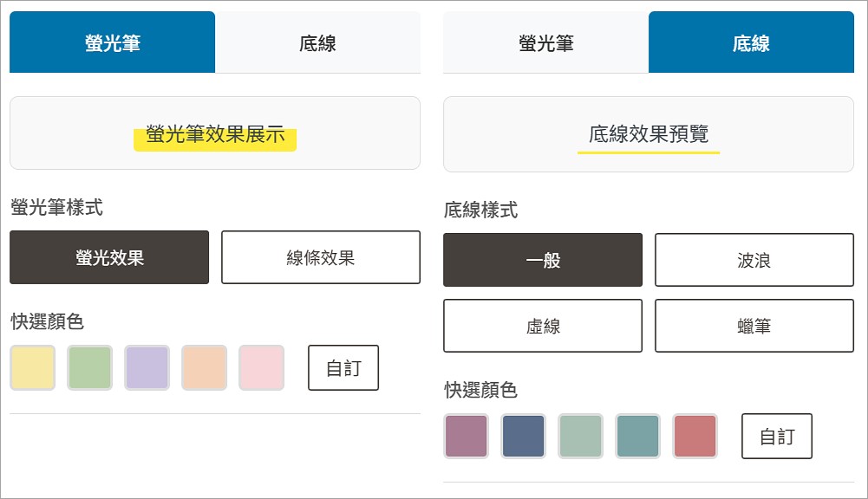The image size is (868, 499).
Task: Select the pastel pink highlighter color swatch
Action: (262, 367)
